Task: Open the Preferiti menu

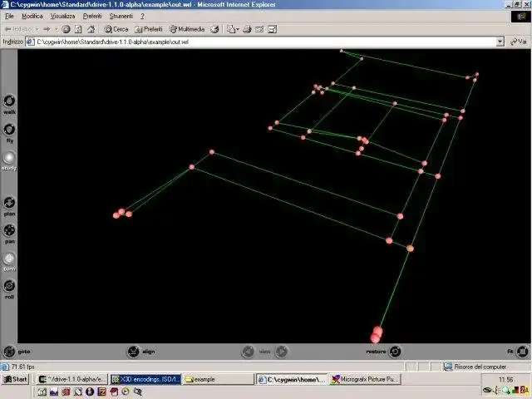Action: (x=92, y=17)
